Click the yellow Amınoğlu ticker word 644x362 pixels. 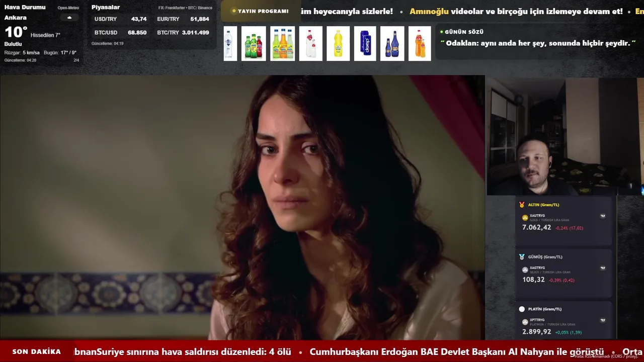(x=429, y=11)
